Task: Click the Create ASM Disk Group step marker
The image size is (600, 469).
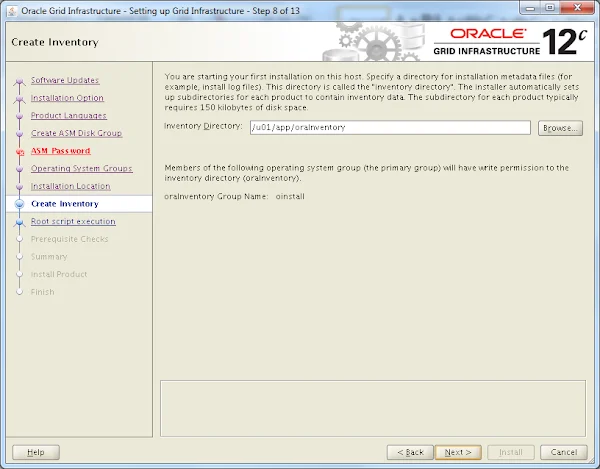Action: (x=20, y=134)
